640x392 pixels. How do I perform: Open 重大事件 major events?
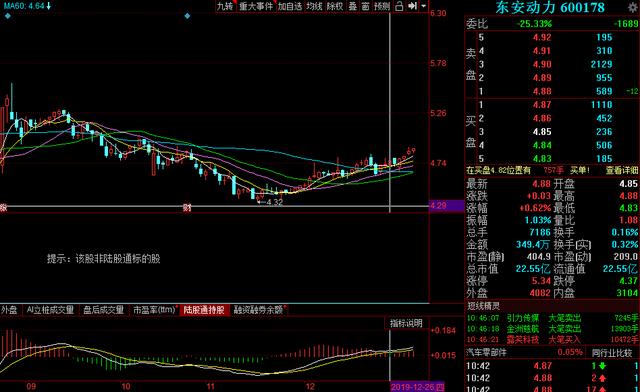pyautogui.click(x=256, y=6)
